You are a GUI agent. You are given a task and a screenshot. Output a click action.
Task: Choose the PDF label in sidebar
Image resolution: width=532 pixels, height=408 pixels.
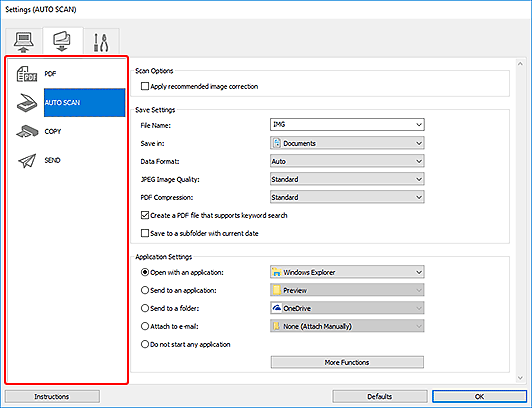[x=50, y=74]
